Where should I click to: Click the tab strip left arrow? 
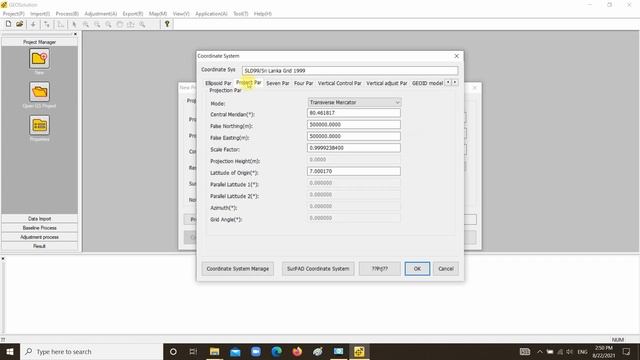(448, 83)
